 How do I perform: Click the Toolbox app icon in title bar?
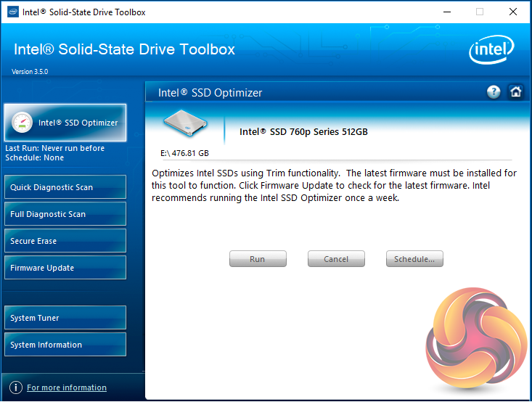[x=13, y=12]
